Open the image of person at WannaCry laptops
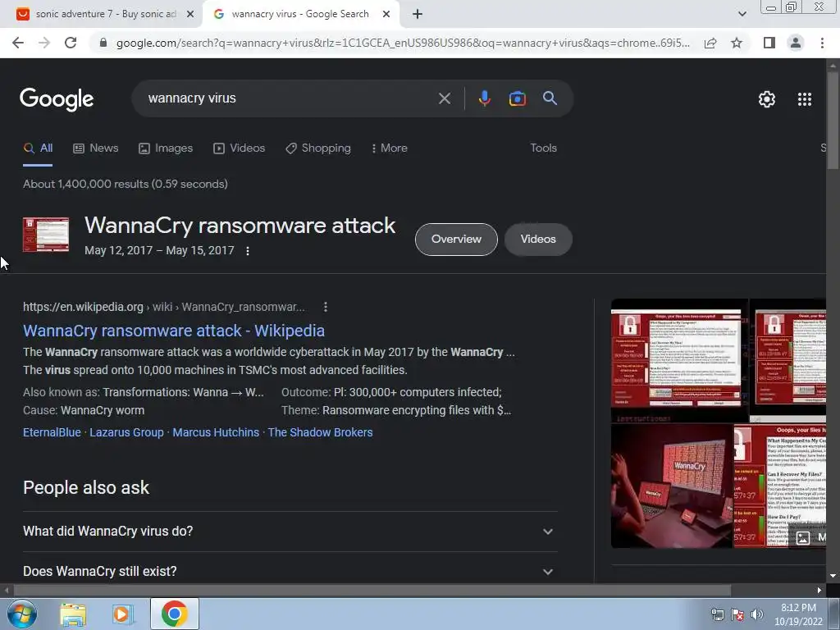This screenshot has height=630, width=840. pyautogui.click(x=672, y=486)
